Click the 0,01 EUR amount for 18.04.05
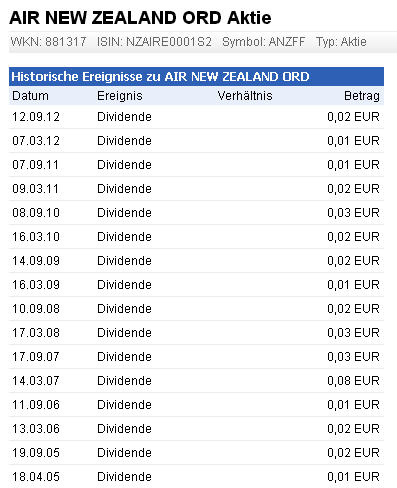 tap(353, 477)
